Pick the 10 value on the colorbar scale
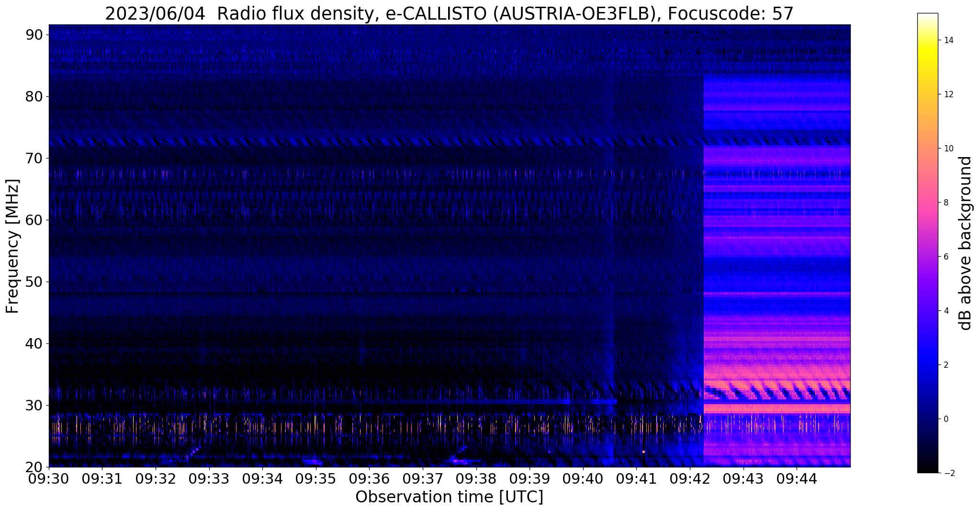Screen dimensions: 980x511 click(x=948, y=148)
